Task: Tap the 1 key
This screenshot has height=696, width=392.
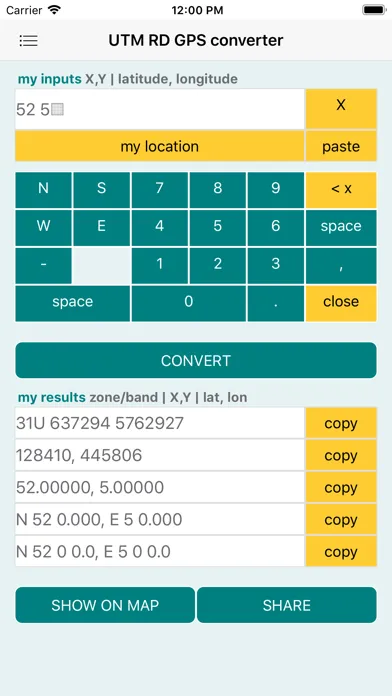Action: point(160,265)
